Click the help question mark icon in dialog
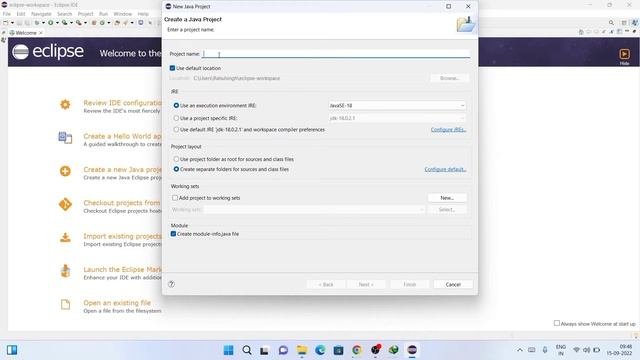 point(171,284)
